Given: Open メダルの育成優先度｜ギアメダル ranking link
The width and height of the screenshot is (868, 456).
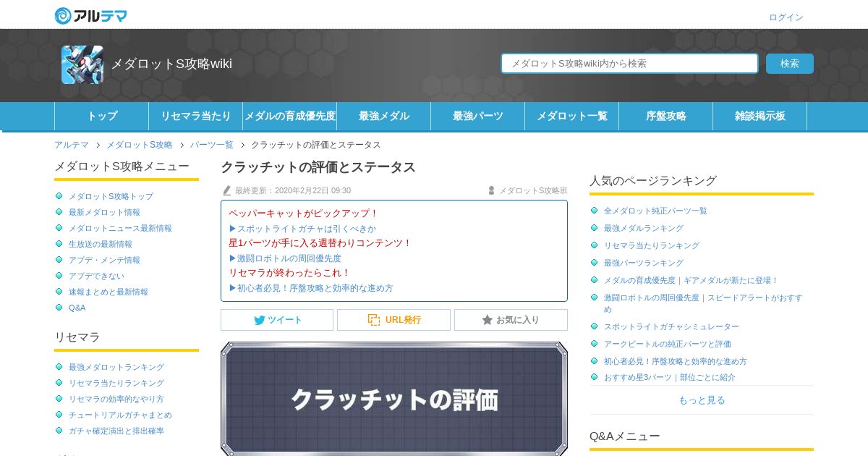Looking at the screenshot, I should click(x=691, y=280).
